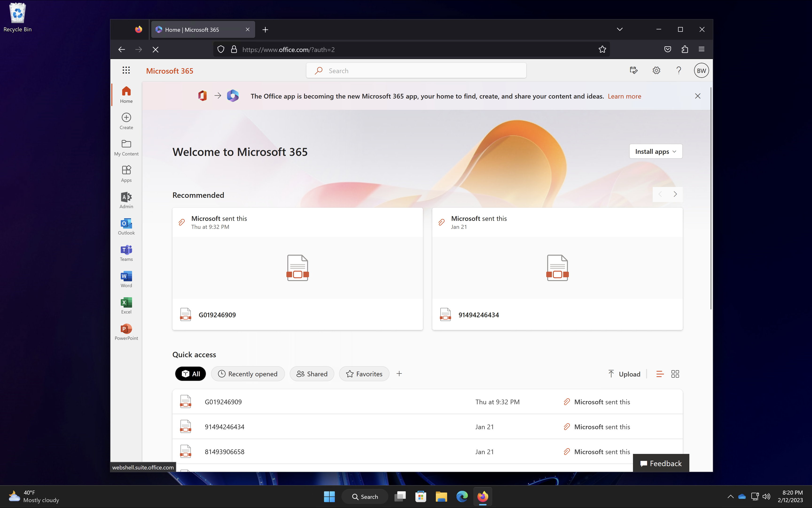Image resolution: width=812 pixels, height=508 pixels.
Task: Go to Home in the sidebar
Action: click(126, 95)
